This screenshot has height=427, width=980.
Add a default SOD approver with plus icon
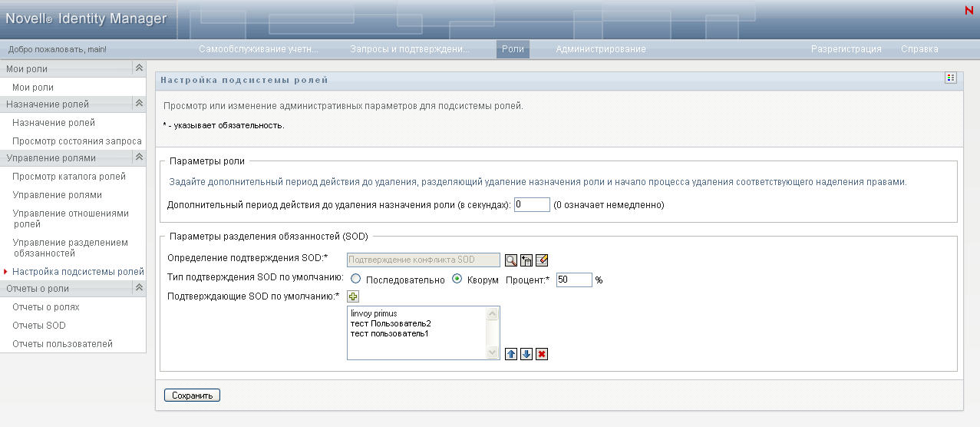click(x=354, y=296)
